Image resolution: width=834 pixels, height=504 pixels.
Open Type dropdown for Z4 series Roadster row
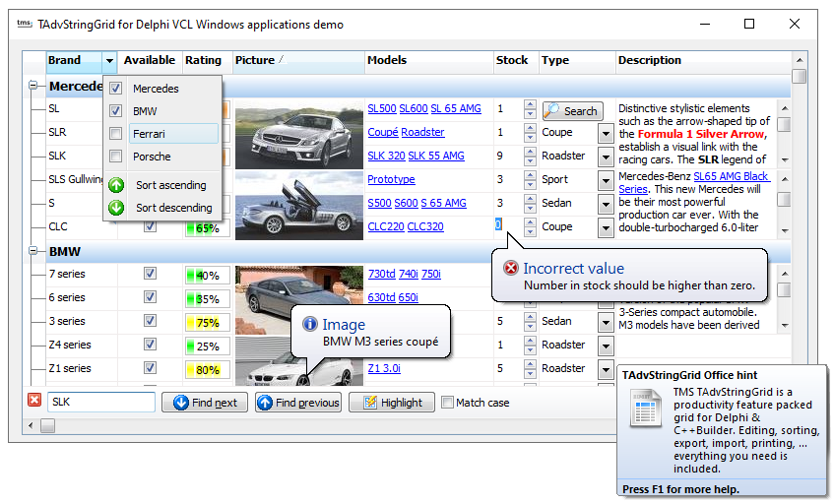coord(606,346)
